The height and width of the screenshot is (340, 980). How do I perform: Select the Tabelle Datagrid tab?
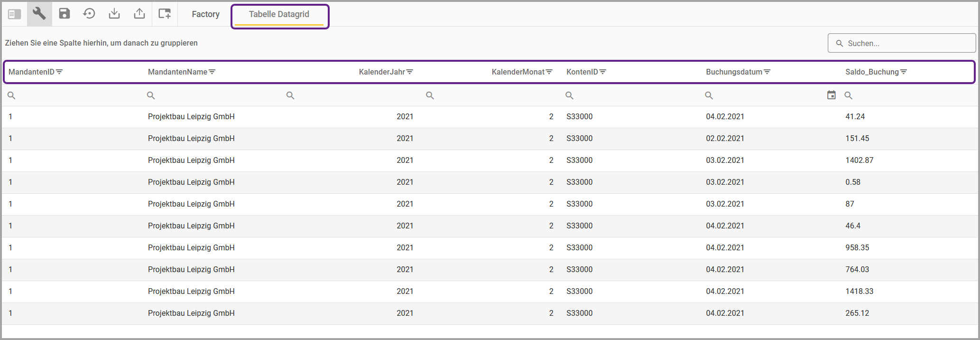pyautogui.click(x=279, y=14)
